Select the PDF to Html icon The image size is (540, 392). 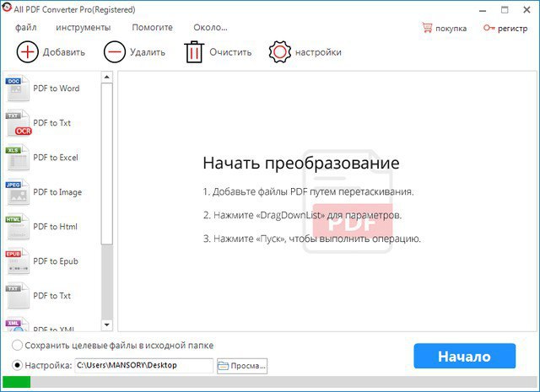point(17,227)
